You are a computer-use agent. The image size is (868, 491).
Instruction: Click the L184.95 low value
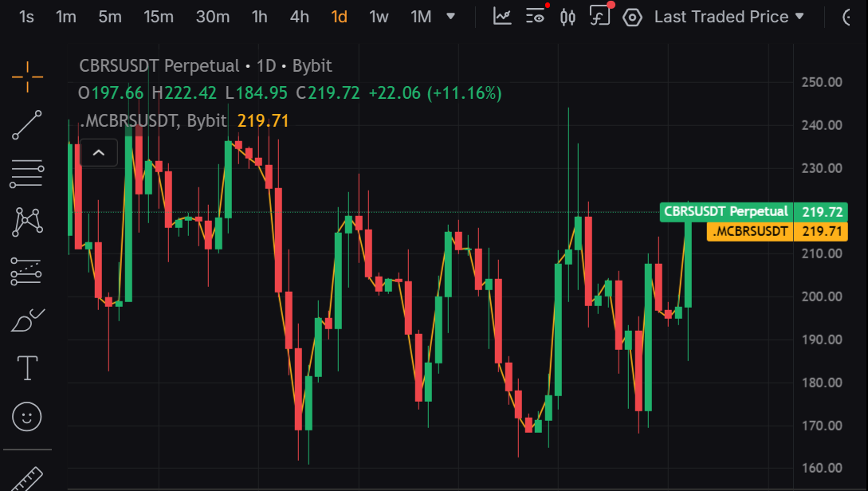click(256, 93)
